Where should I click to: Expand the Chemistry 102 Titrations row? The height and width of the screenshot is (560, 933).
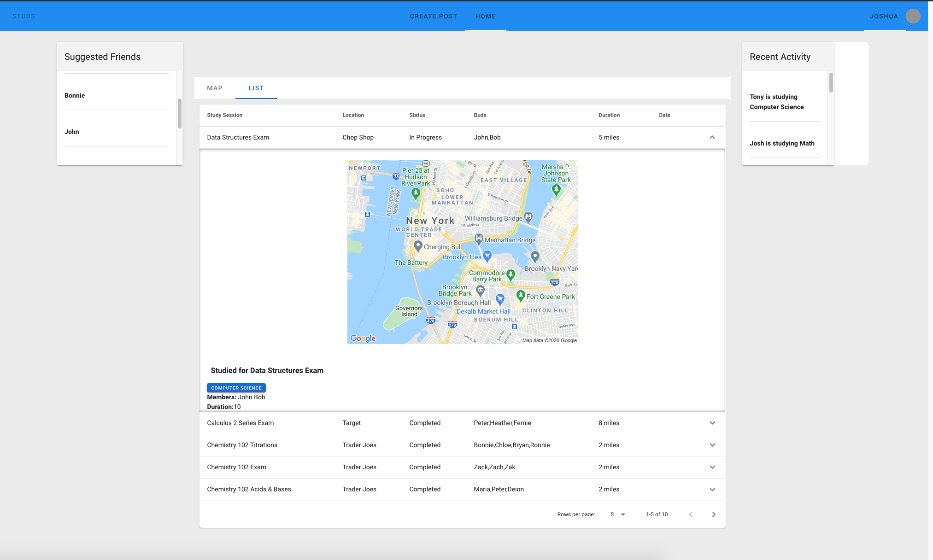pyautogui.click(x=712, y=445)
